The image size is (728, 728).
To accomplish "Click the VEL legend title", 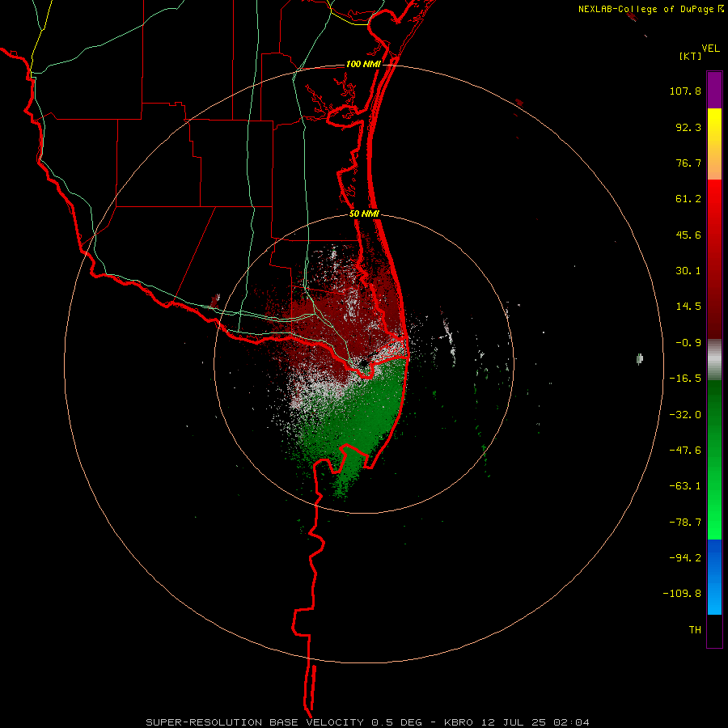I will pyautogui.click(x=711, y=49).
